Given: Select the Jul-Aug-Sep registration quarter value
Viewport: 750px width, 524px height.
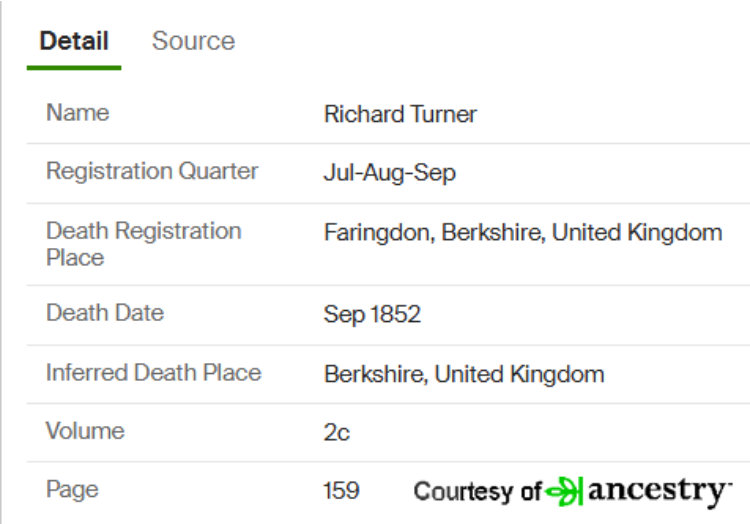Looking at the screenshot, I should (x=389, y=173).
